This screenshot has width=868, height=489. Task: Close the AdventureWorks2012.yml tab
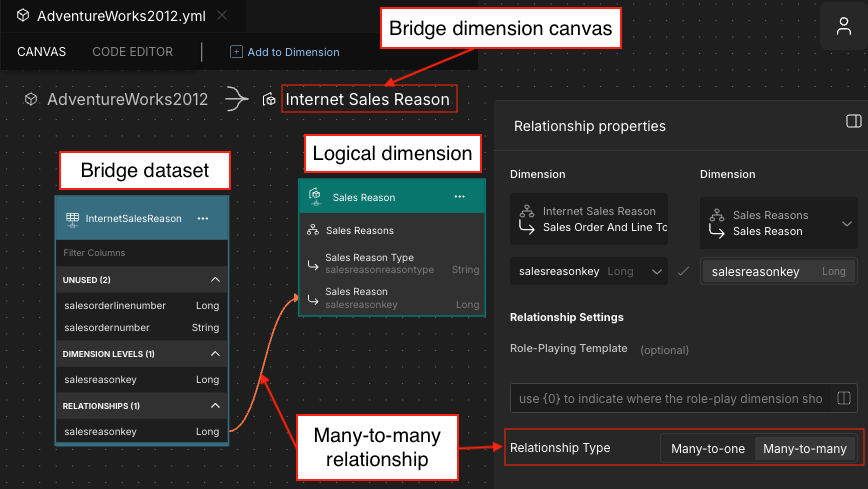click(x=222, y=16)
